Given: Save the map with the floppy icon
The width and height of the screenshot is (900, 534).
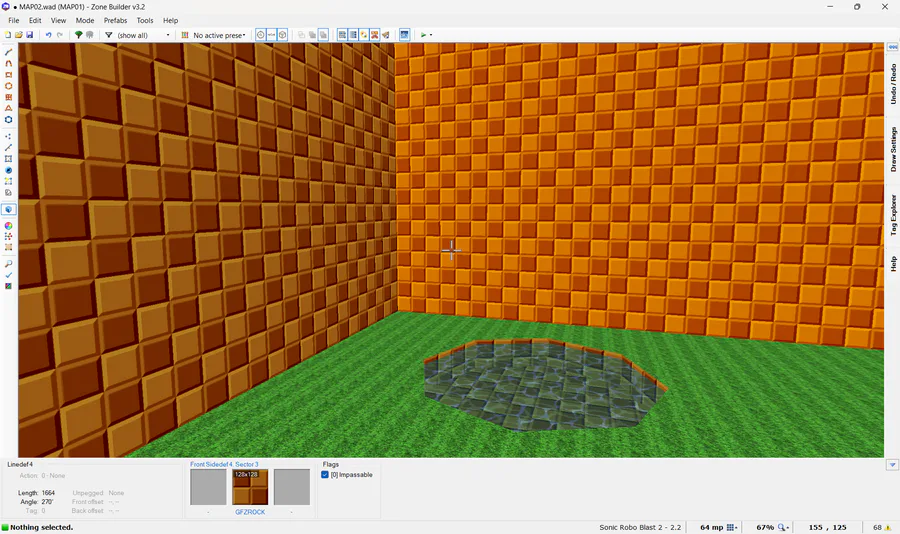Looking at the screenshot, I should pos(29,35).
